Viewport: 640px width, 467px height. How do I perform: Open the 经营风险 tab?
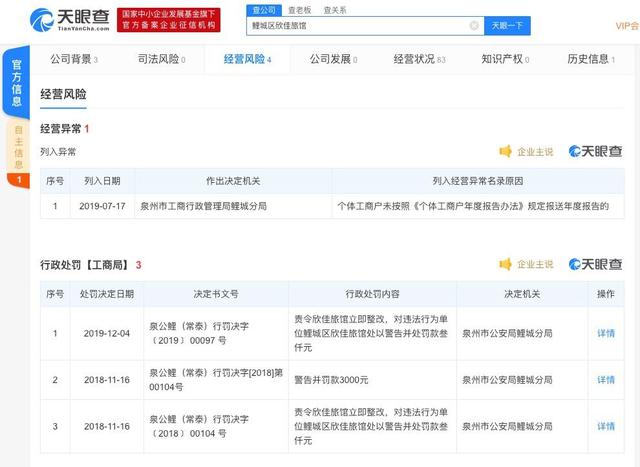click(248, 59)
